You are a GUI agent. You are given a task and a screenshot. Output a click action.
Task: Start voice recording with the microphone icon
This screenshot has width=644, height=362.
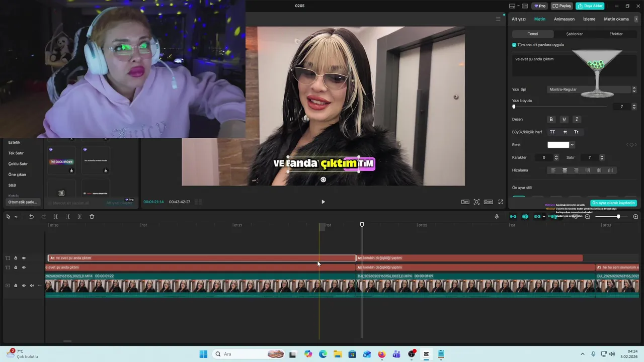pos(497,217)
